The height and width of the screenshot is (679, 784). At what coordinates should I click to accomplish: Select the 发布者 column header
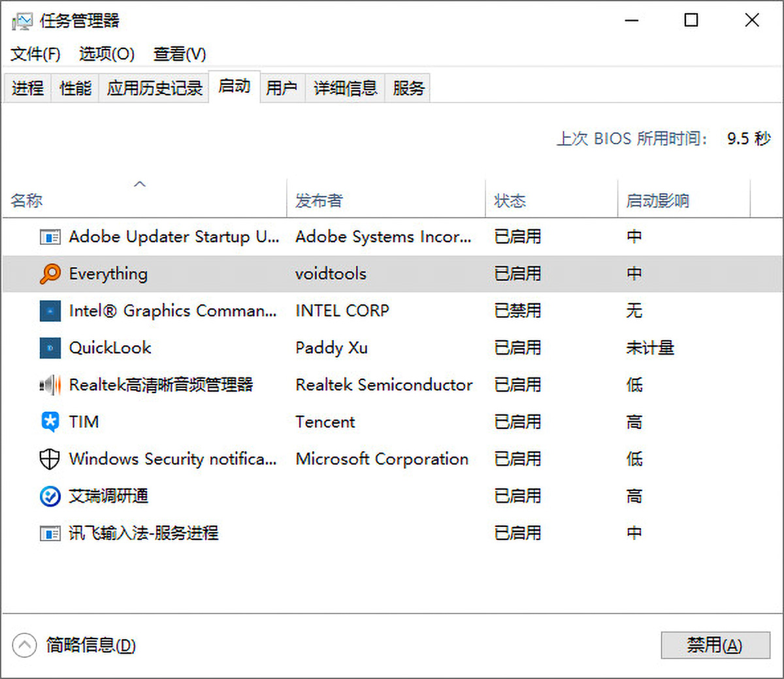pyautogui.click(x=319, y=200)
